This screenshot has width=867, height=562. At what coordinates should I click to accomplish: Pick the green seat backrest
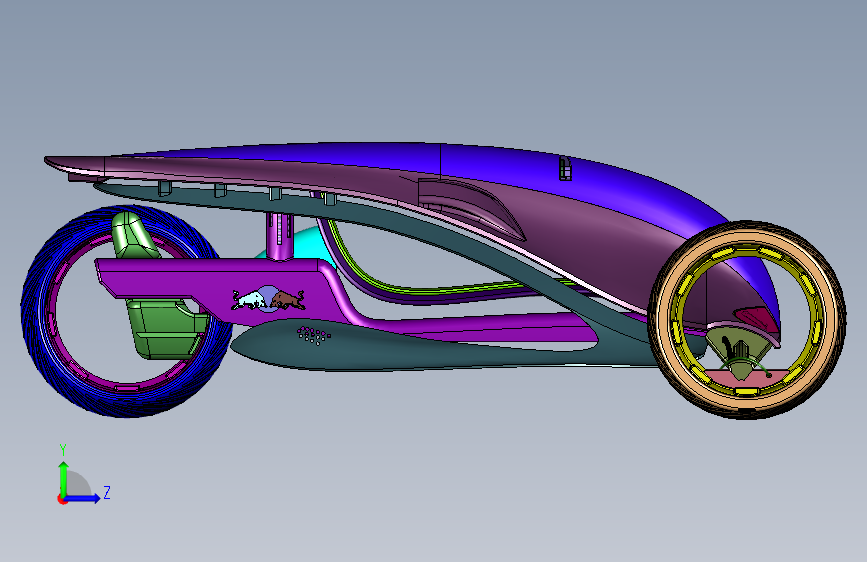pyautogui.click(x=133, y=235)
